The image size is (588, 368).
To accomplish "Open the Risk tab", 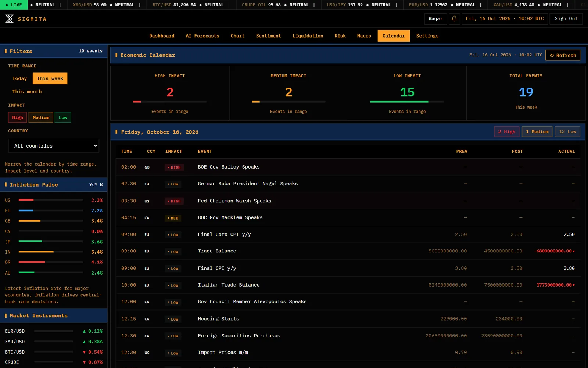I will [x=340, y=36].
